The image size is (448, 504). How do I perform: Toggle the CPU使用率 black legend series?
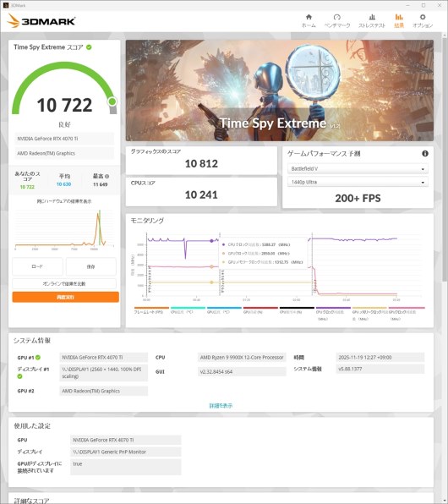(x=297, y=310)
